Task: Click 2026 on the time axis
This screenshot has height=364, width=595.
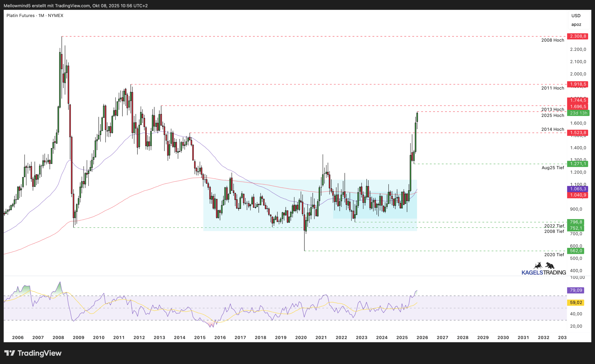Action: pyautogui.click(x=422, y=338)
